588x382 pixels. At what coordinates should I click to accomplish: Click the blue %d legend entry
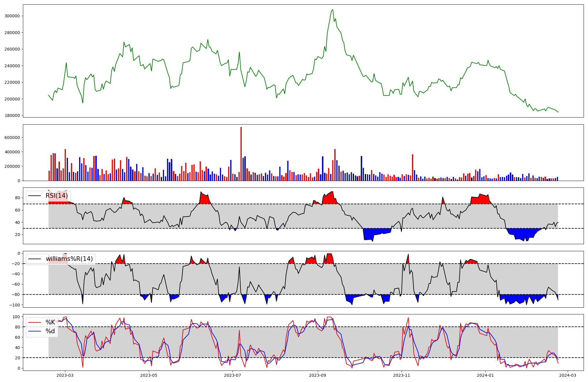click(x=50, y=331)
